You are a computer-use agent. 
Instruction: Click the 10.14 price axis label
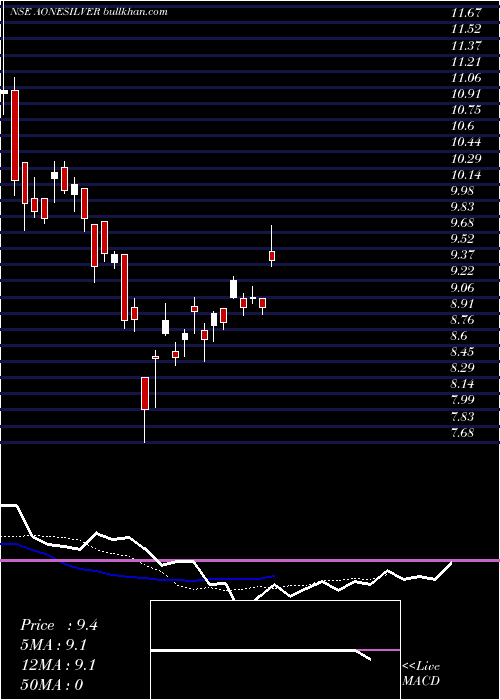[466, 175]
